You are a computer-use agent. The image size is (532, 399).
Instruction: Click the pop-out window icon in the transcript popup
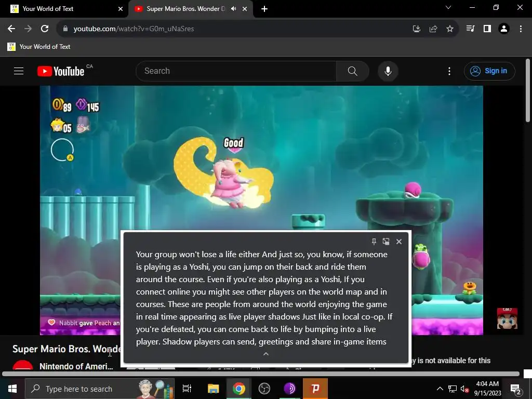point(386,242)
